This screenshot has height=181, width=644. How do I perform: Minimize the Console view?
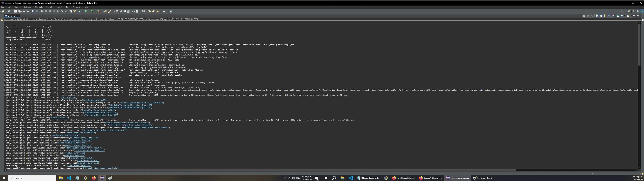tap(634, 16)
